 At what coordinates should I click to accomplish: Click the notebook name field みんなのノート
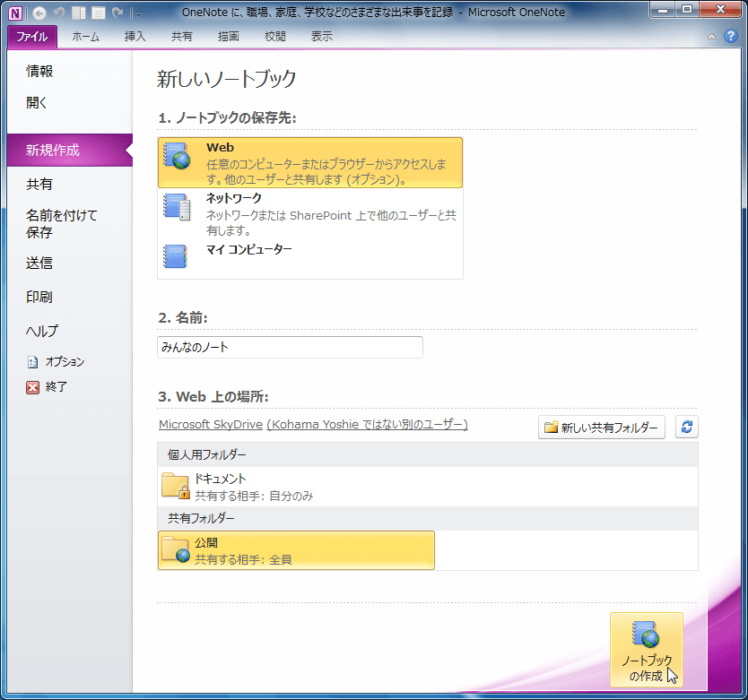[290, 347]
